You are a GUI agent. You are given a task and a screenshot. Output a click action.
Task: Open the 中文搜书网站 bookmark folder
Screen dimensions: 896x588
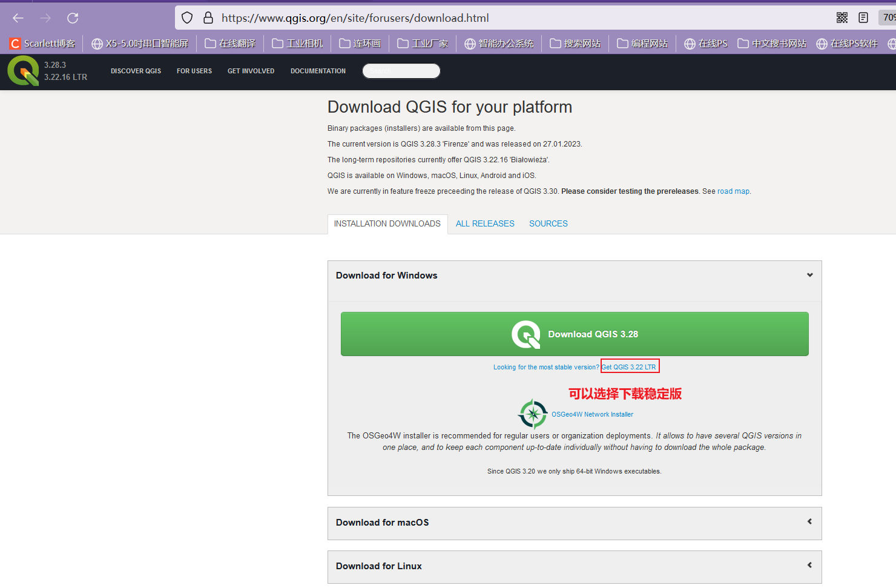pos(772,44)
